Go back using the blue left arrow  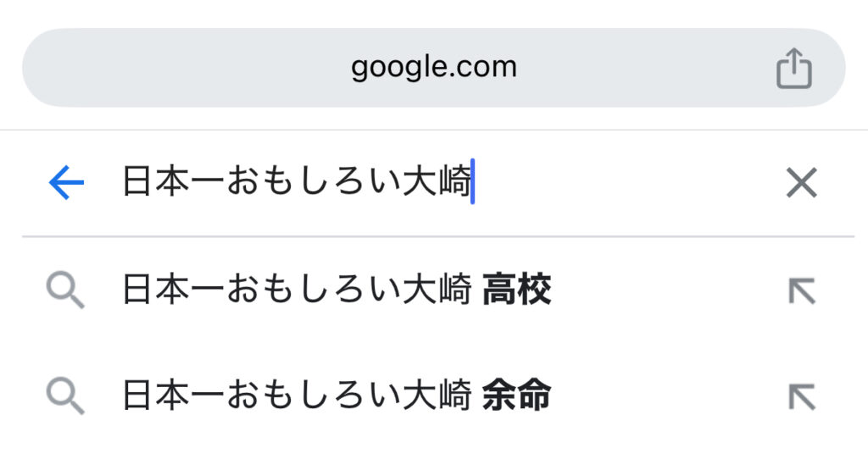(x=66, y=182)
